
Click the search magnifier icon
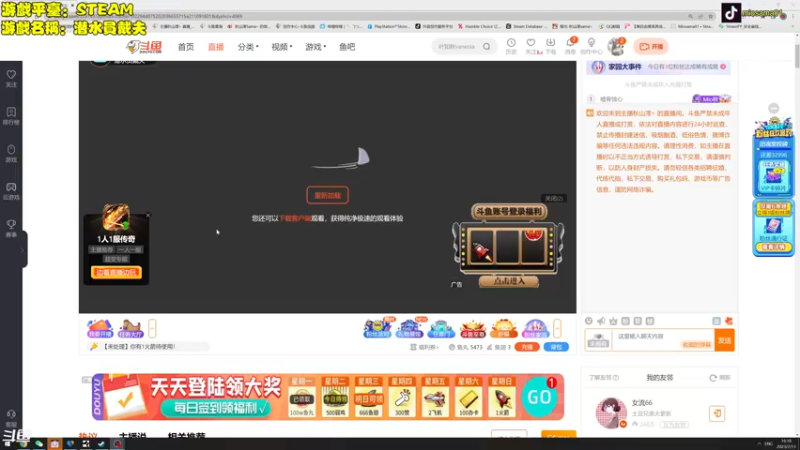tap(487, 46)
